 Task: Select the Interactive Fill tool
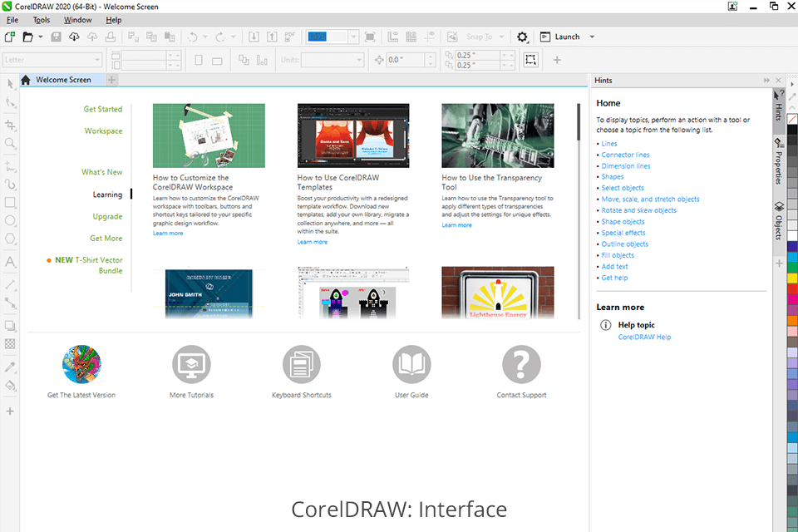tap(10, 386)
